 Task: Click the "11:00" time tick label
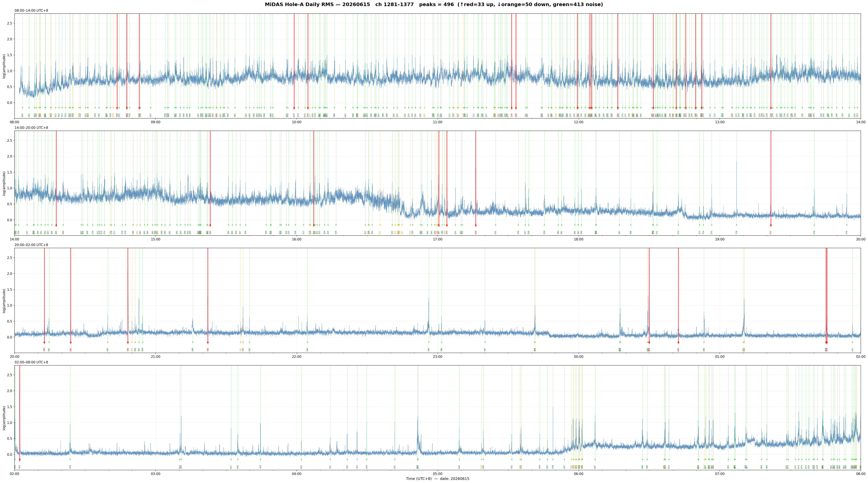coord(437,122)
